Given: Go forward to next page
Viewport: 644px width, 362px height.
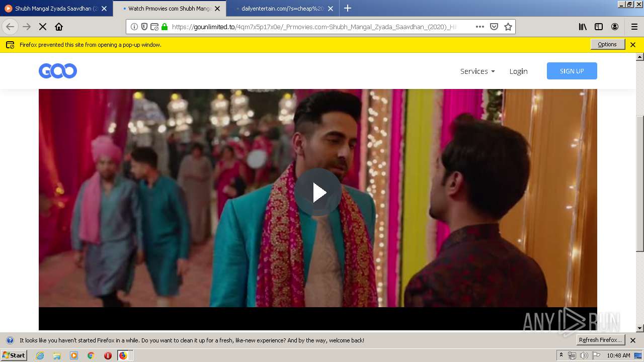Looking at the screenshot, I should pos(27,27).
